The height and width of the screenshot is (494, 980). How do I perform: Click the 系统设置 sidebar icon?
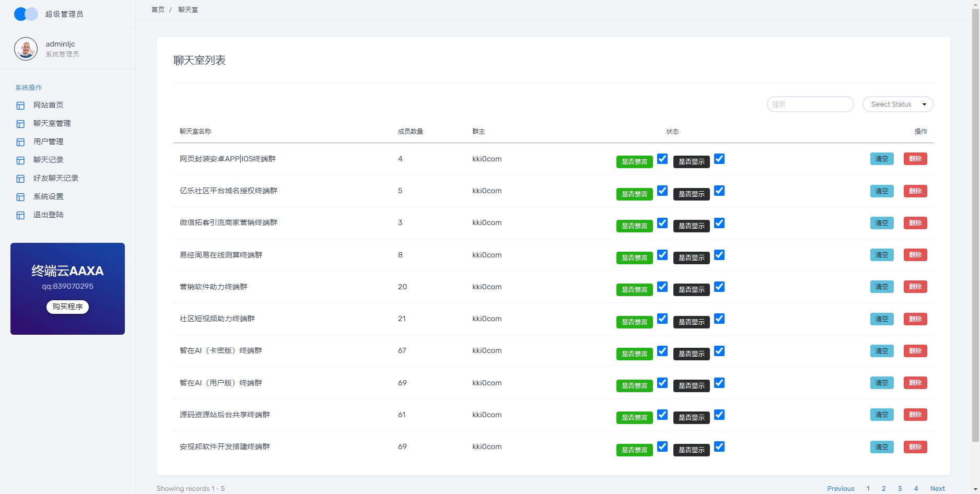(x=20, y=197)
